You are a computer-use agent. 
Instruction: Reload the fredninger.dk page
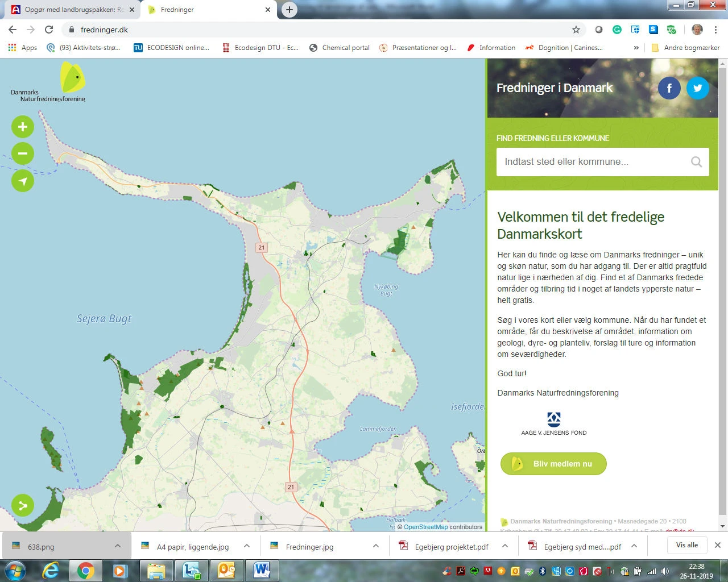click(49, 30)
